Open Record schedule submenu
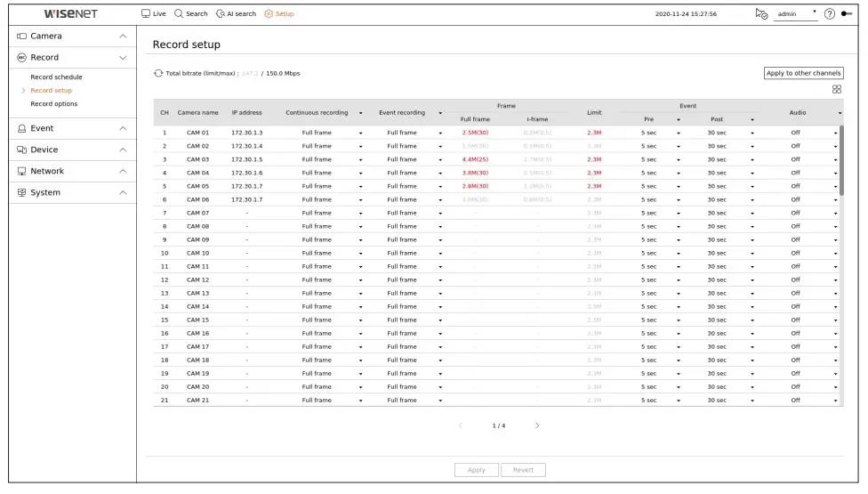Screen dimensions: 868x494 [x=56, y=77]
